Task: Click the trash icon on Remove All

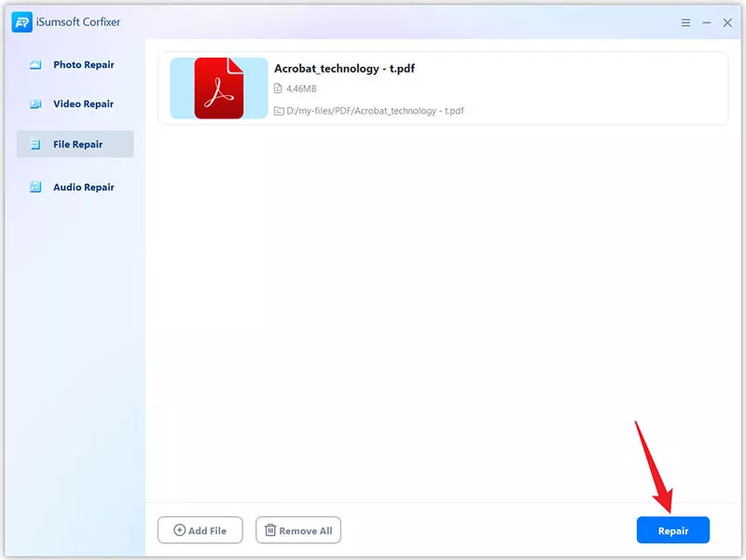Action: [270, 529]
